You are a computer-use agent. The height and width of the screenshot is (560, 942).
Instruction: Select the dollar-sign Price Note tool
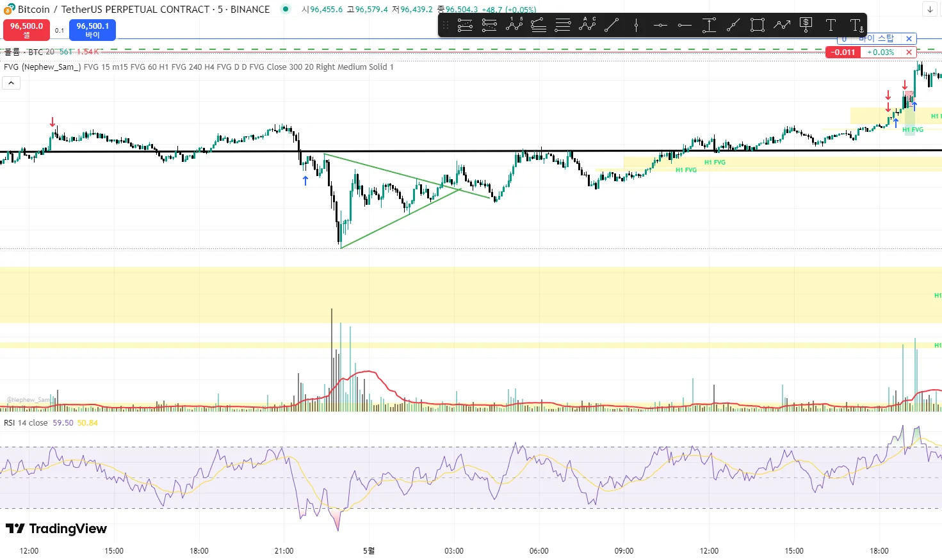click(x=806, y=26)
